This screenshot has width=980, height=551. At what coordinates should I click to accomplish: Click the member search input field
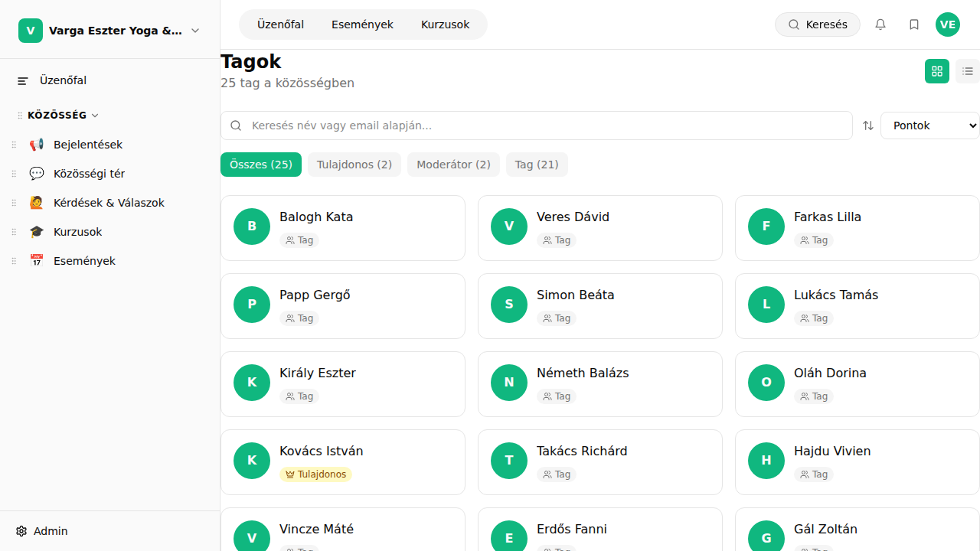coord(536,125)
